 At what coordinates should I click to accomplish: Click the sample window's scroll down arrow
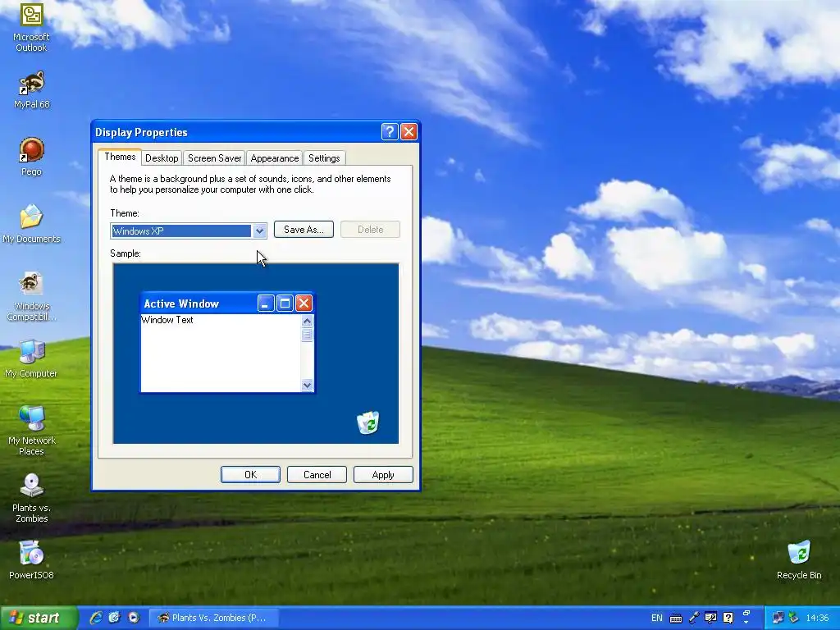pyautogui.click(x=307, y=386)
